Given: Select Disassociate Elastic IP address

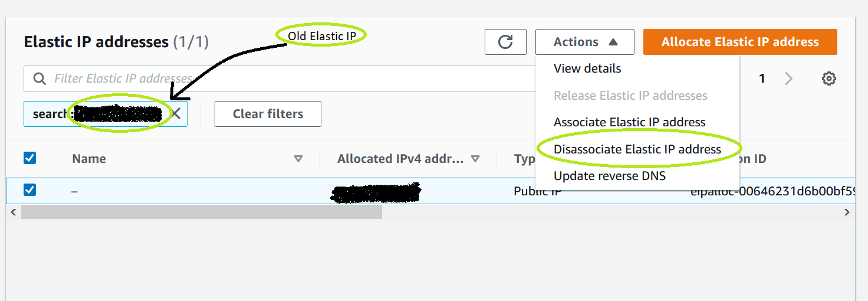Looking at the screenshot, I should (637, 149).
